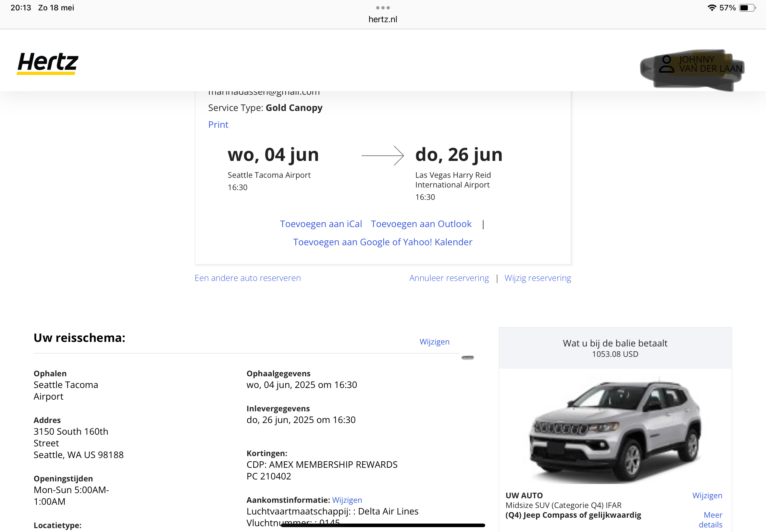Click the Hertz logo
Viewport: 766px width, 532px height.
coord(48,63)
